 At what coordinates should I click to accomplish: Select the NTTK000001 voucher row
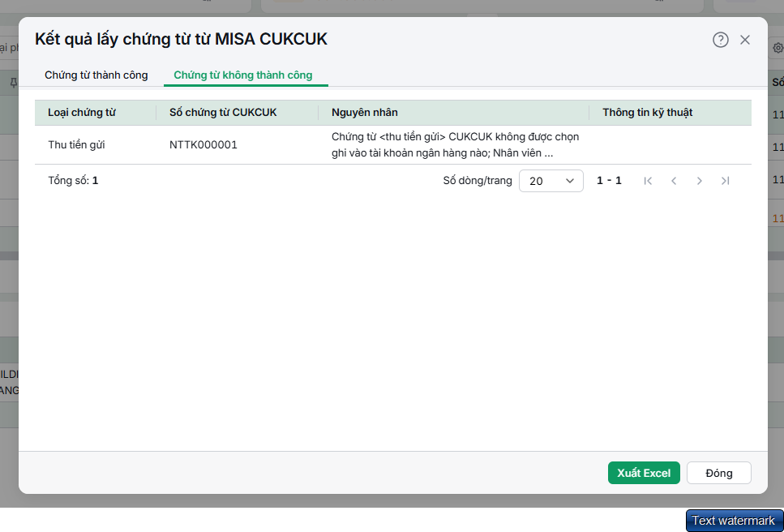[x=393, y=145]
